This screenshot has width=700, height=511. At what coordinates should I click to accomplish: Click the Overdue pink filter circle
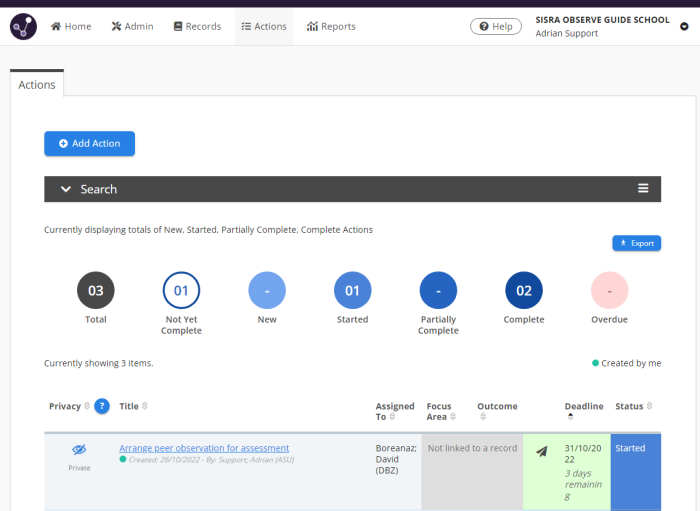610,291
